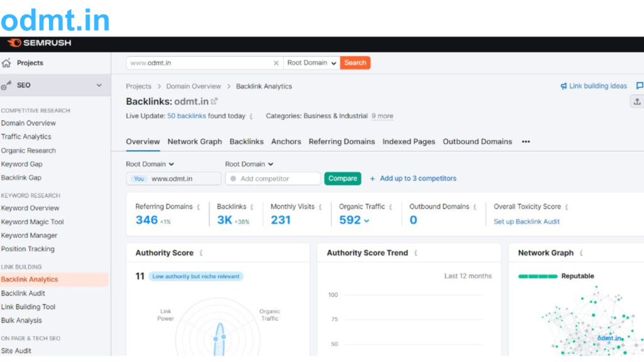Open Keyword Manager in sidebar

click(x=29, y=236)
